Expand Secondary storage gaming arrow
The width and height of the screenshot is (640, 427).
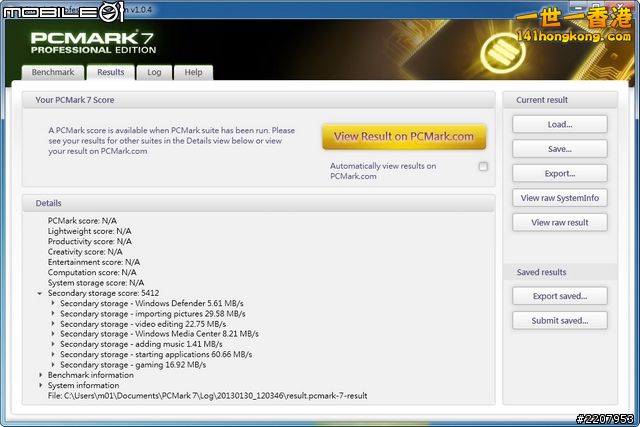(x=53, y=365)
